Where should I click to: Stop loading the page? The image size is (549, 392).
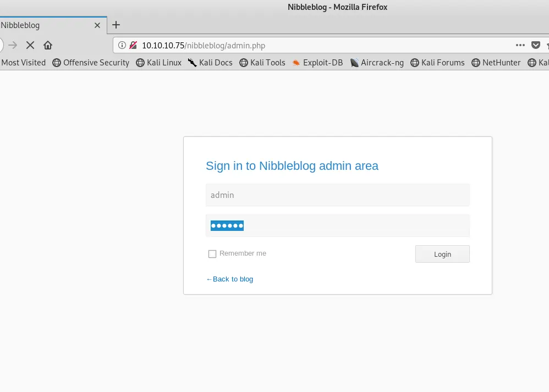tap(30, 45)
